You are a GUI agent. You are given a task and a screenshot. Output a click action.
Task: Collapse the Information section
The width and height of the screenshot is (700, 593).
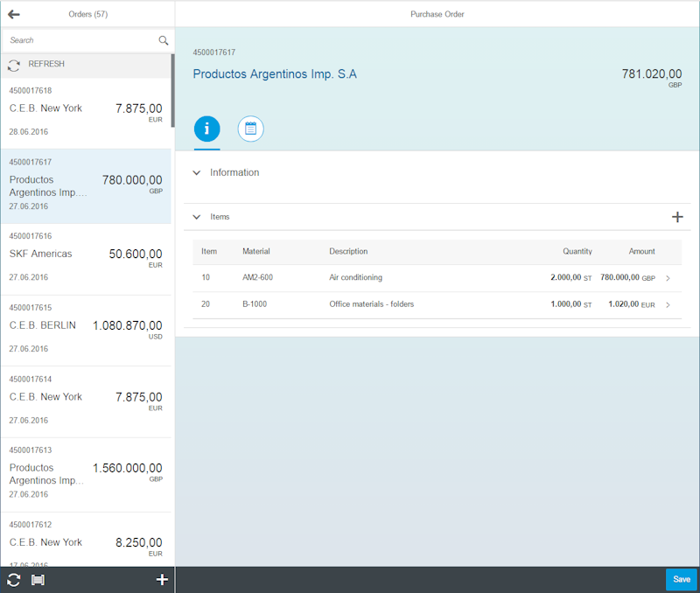point(197,172)
